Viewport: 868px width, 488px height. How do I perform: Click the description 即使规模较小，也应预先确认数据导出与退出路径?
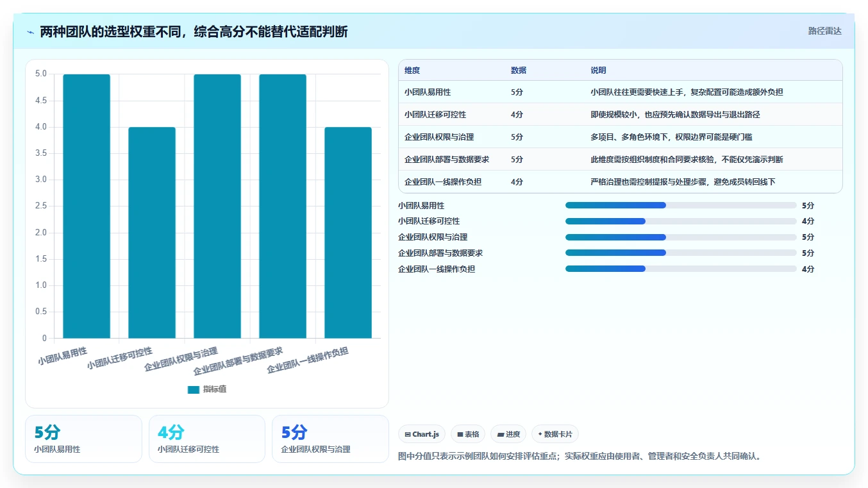[x=675, y=115]
